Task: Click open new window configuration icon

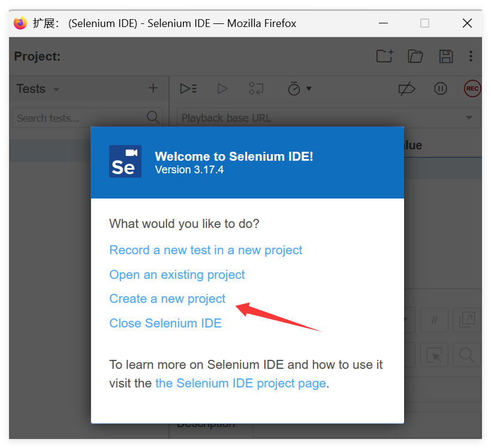Action: [x=466, y=320]
